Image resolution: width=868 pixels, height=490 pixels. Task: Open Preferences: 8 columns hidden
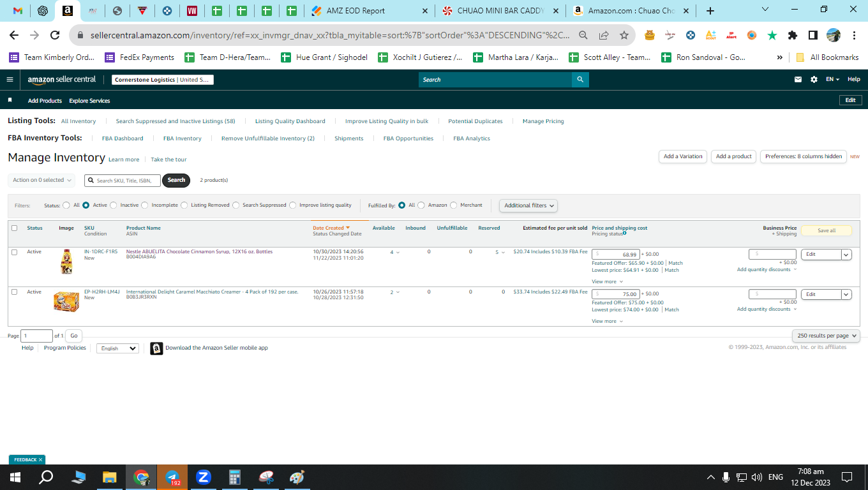click(x=804, y=156)
